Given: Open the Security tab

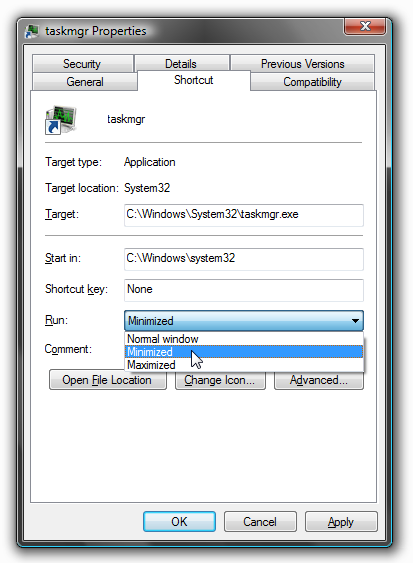Looking at the screenshot, I should (x=82, y=64).
